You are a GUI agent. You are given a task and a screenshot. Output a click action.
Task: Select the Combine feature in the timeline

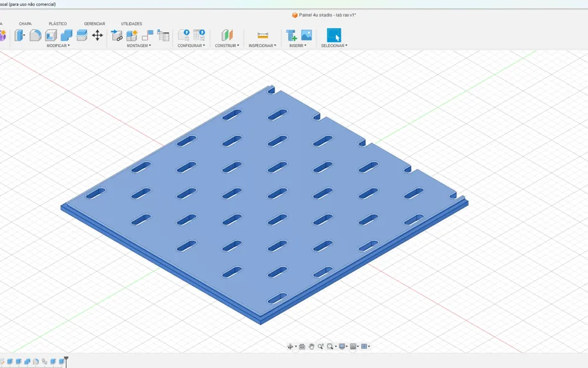pyautogui.click(x=27, y=362)
